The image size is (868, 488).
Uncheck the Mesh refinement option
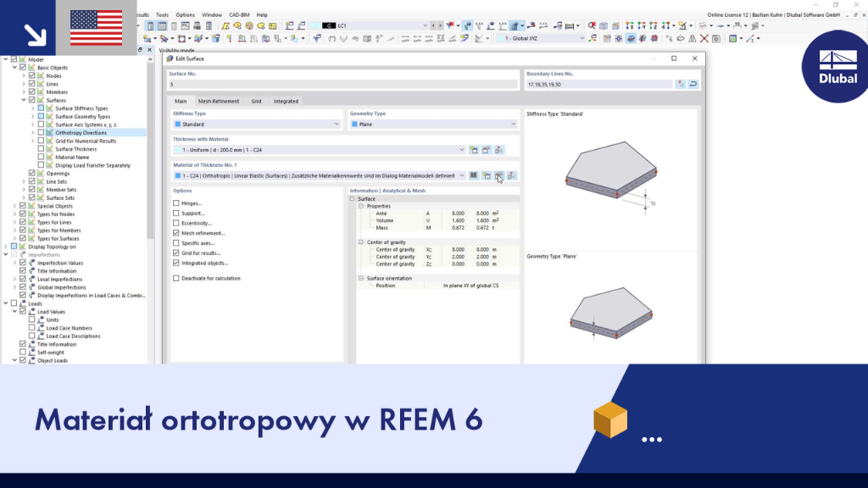(x=176, y=233)
